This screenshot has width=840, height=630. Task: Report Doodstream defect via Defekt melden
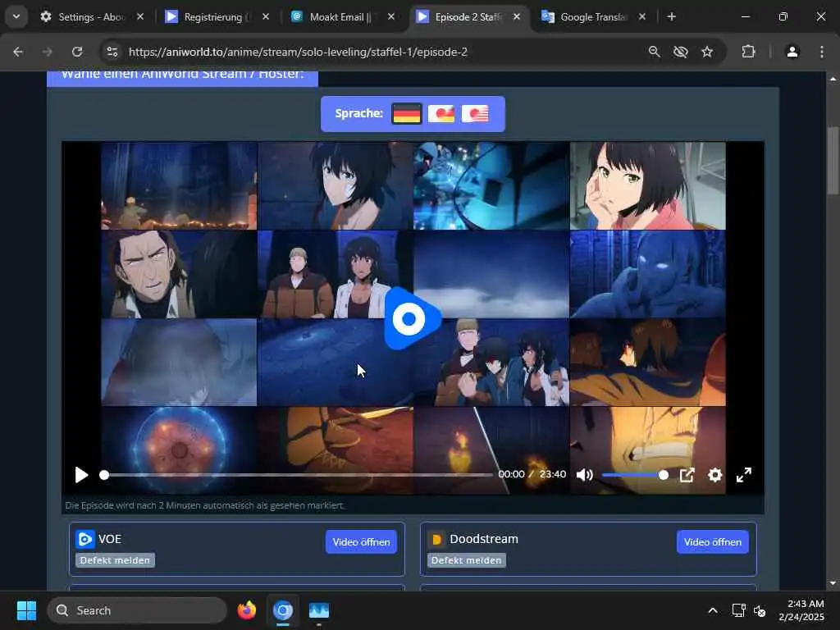click(467, 560)
